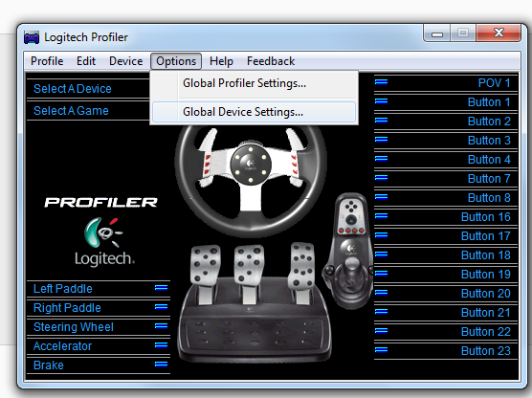
Task: Click the Button 23 assignment label
Action: [486, 350]
